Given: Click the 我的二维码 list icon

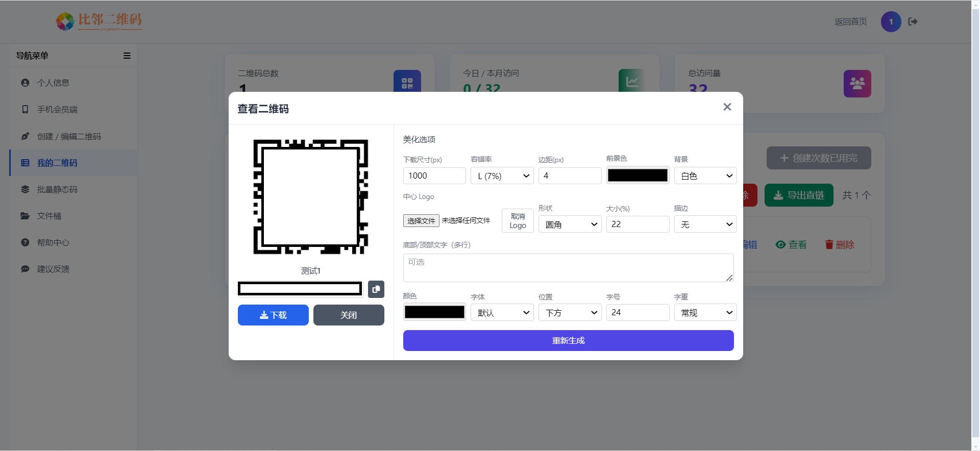Looking at the screenshot, I should 25,163.
